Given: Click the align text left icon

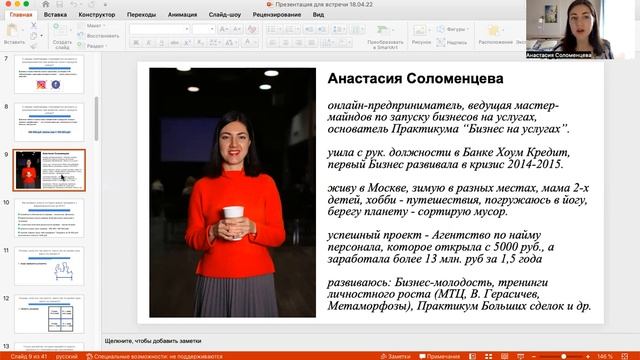Looking at the screenshot, I should pos(273,42).
